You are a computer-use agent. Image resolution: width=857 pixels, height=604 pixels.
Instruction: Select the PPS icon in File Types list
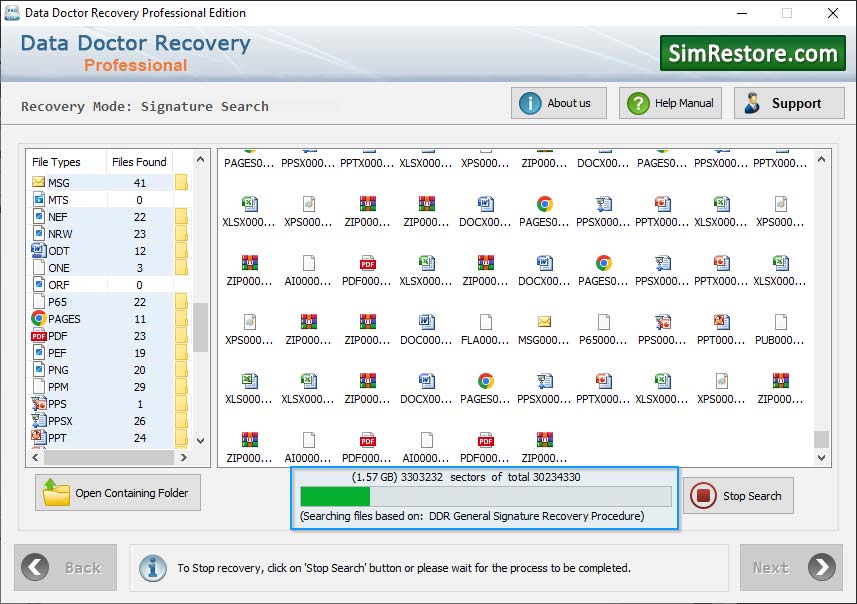[38, 403]
